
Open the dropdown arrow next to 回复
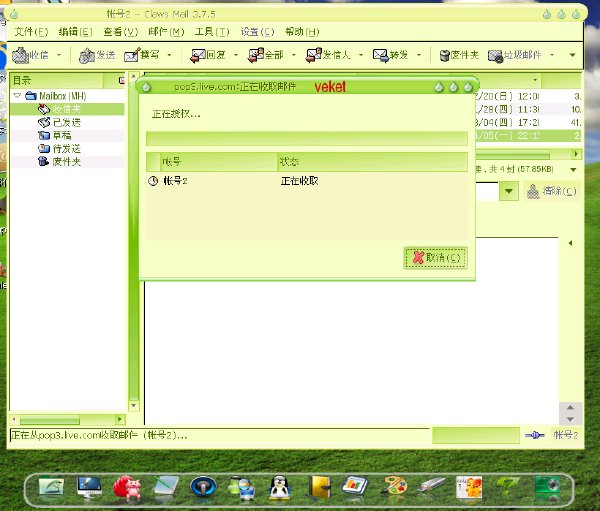pos(236,55)
